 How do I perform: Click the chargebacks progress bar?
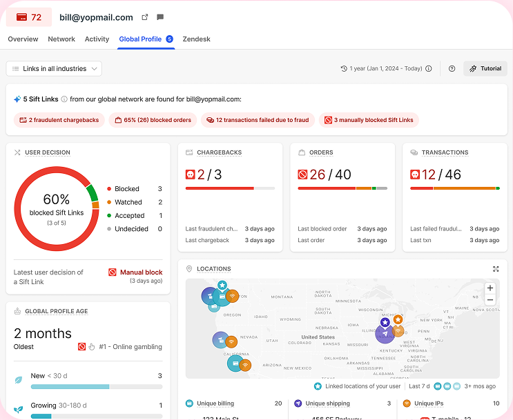230,188
